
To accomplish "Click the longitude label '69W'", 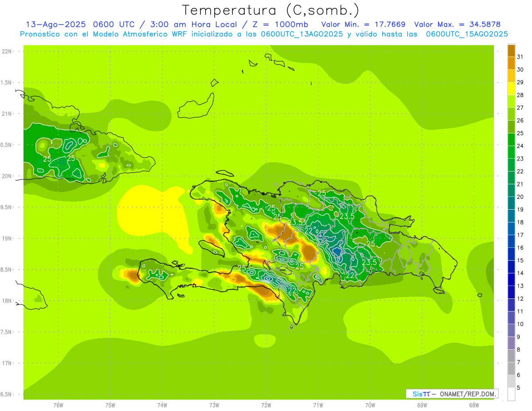I will point(422,405).
